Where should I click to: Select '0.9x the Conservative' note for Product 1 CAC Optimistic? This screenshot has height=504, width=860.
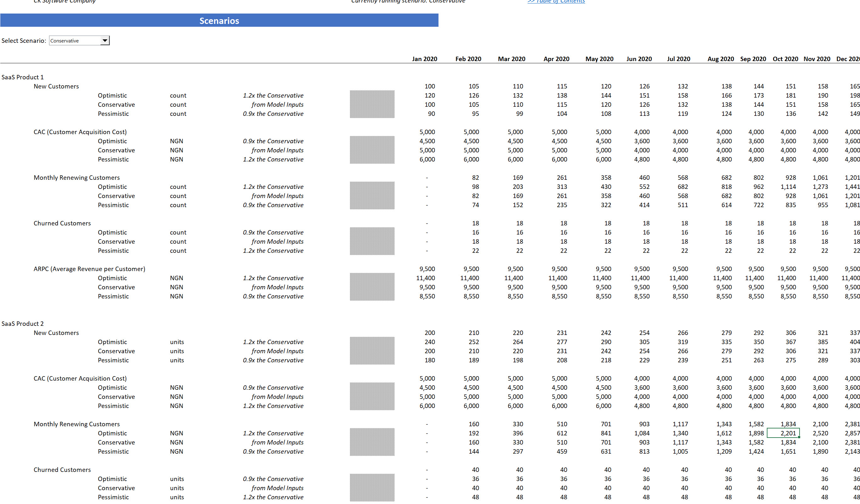[x=273, y=141]
